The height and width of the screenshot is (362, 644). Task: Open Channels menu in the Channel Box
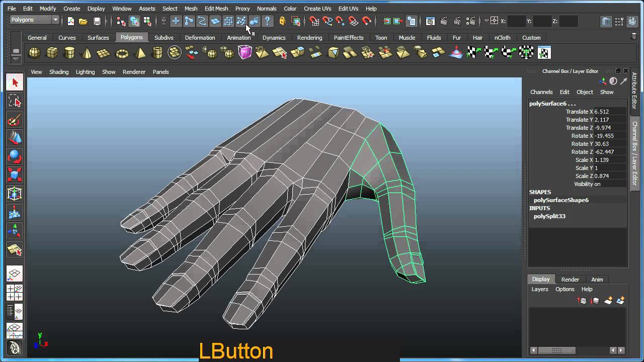click(x=541, y=92)
